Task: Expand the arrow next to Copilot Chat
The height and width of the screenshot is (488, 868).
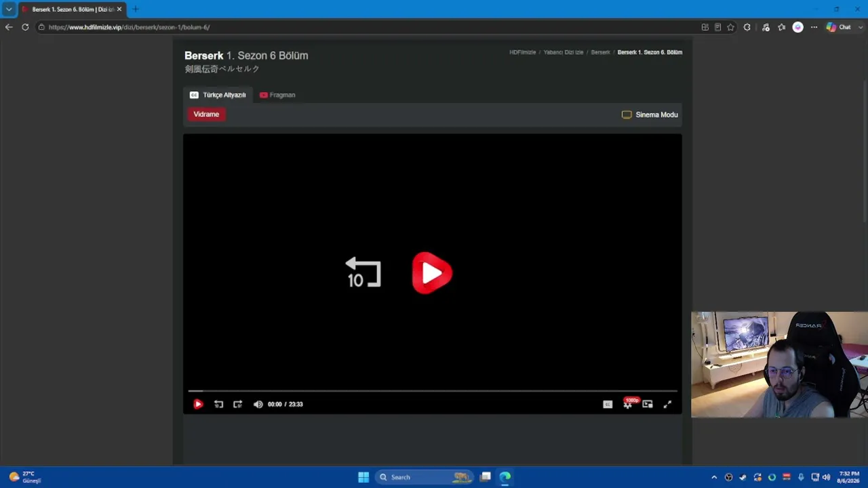Action: (x=860, y=27)
